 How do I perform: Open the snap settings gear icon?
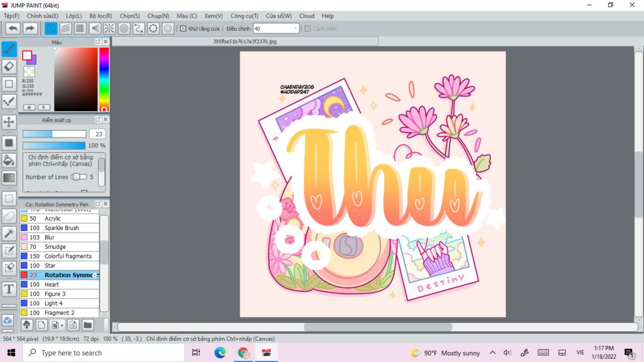(168, 28)
